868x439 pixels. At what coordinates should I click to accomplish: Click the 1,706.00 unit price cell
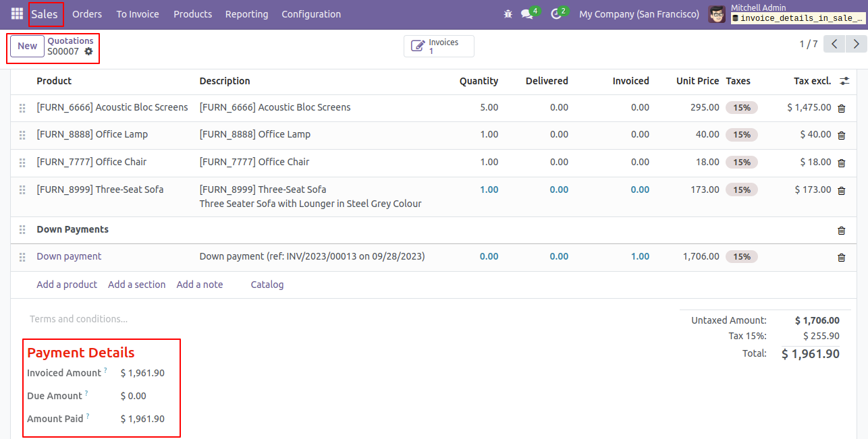coord(701,256)
